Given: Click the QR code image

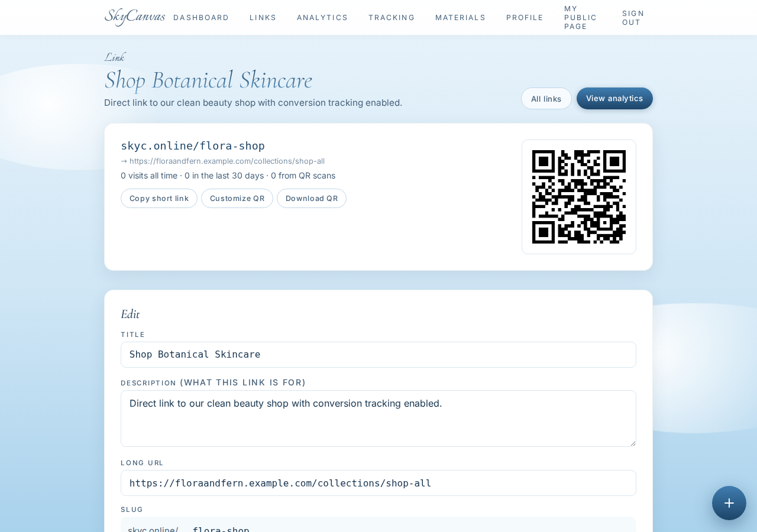Looking at the screenshot, I should [x=579, y=197].
